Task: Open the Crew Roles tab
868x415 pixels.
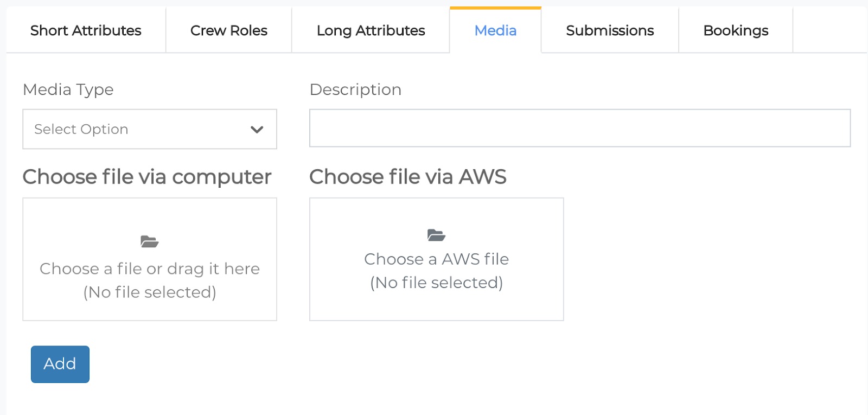Action: coord(228,30)
